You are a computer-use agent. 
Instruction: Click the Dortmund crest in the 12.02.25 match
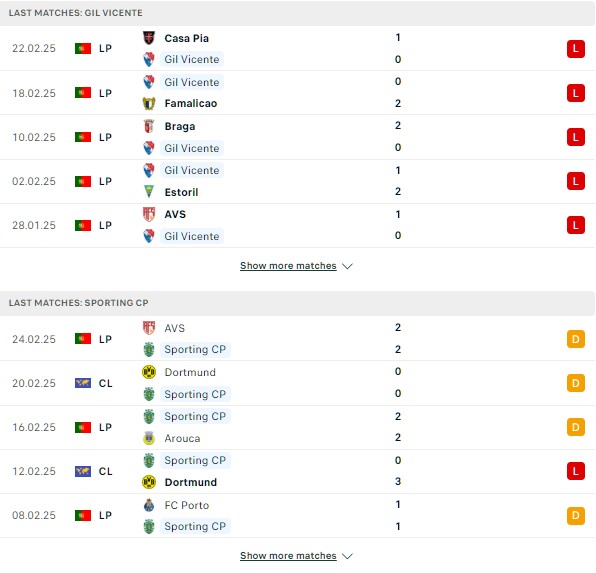149,482
